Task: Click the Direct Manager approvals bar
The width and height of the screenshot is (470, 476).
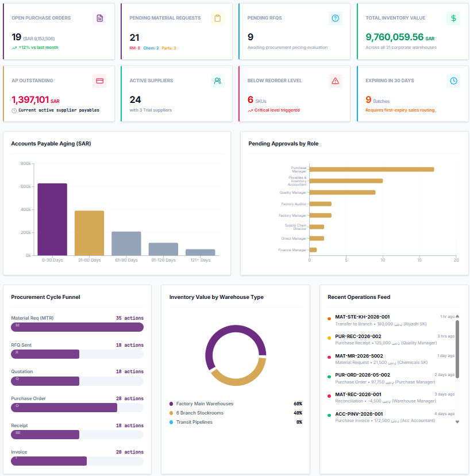Action: (317, 239)
